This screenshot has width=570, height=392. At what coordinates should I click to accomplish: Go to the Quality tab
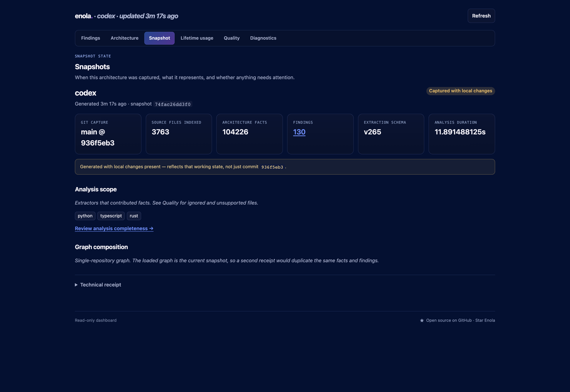pos(232,38)
